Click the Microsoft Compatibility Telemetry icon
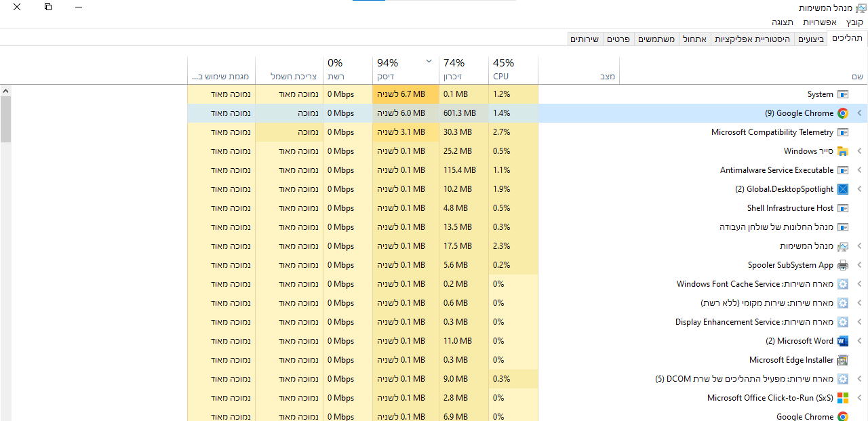The width and height of the screenshot is (868, 421). [843, 132]
